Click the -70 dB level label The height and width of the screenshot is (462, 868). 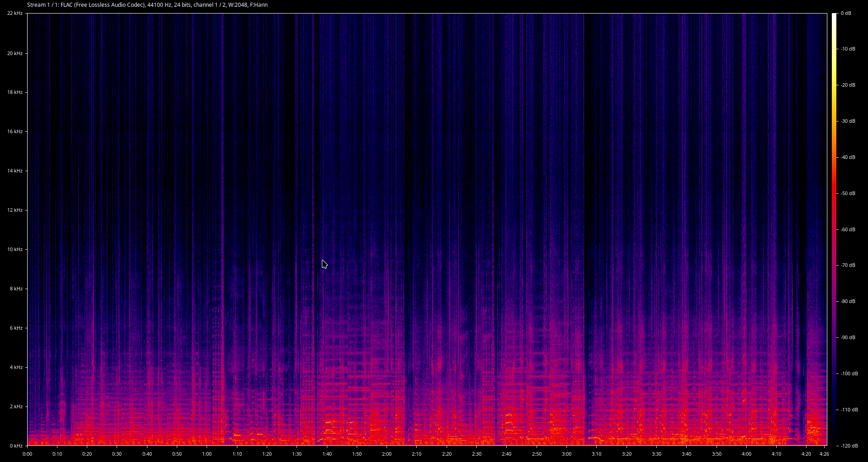click(848, 265)
